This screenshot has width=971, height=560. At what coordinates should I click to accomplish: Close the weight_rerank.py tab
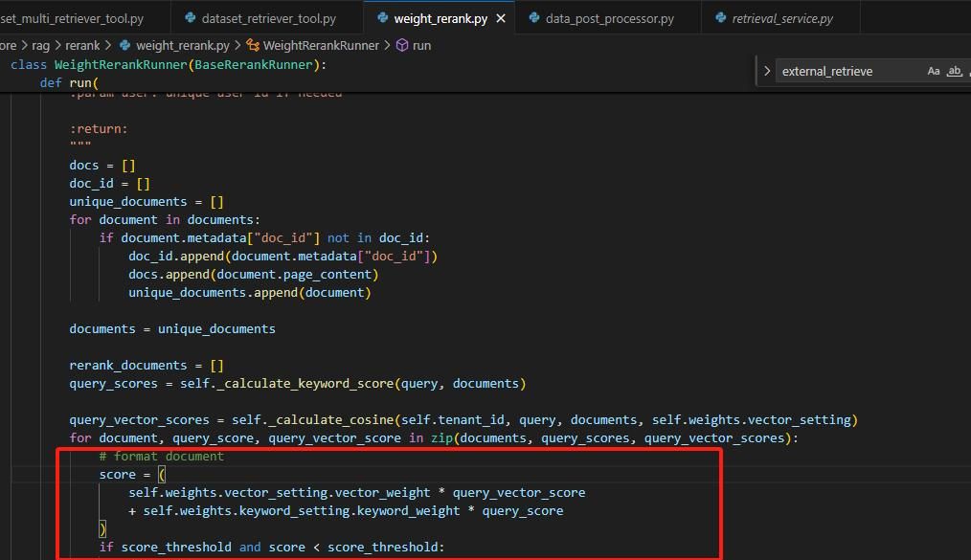(500, 18)
